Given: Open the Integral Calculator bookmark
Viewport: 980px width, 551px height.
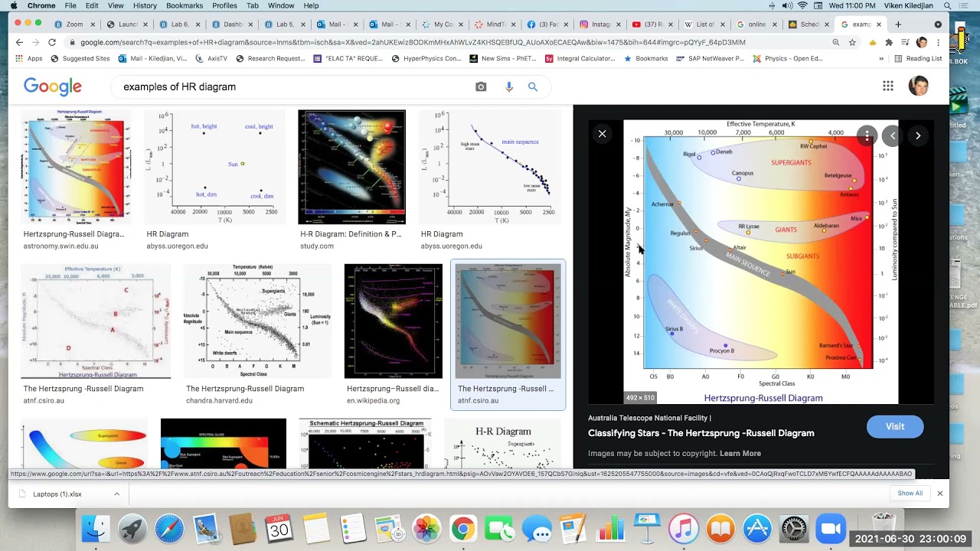Looking at the screenshot, I should click(580, 58).
